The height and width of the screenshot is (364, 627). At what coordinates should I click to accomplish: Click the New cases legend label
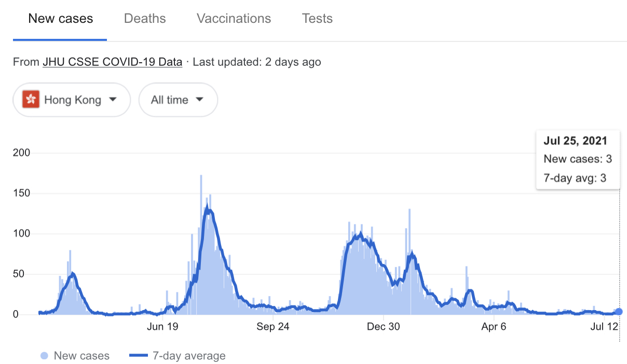[81, 356]
